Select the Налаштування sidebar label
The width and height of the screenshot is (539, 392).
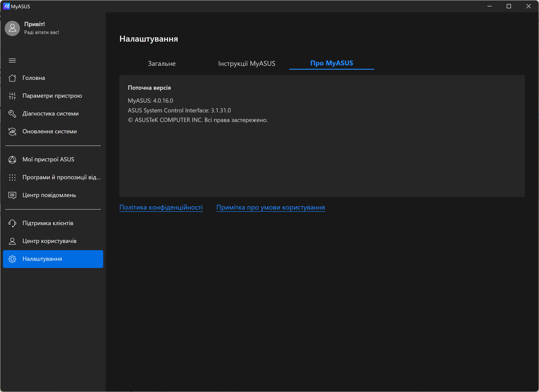[42, 259]
